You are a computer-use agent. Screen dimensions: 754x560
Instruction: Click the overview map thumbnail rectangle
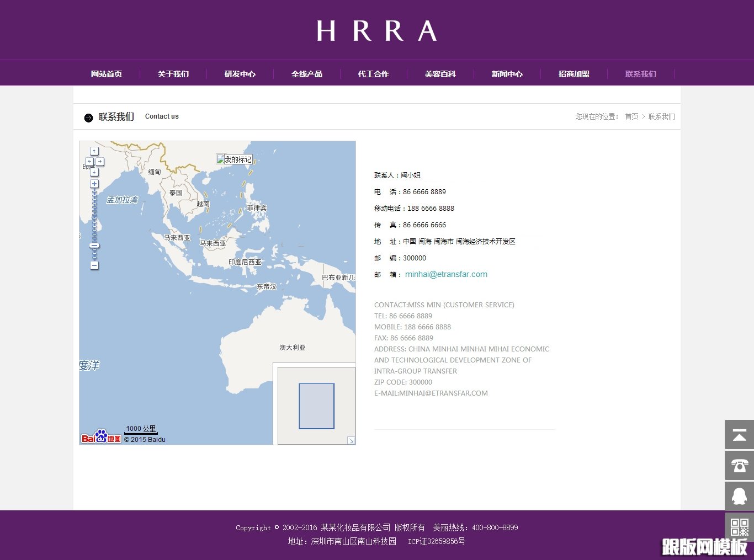coord(316,406)
